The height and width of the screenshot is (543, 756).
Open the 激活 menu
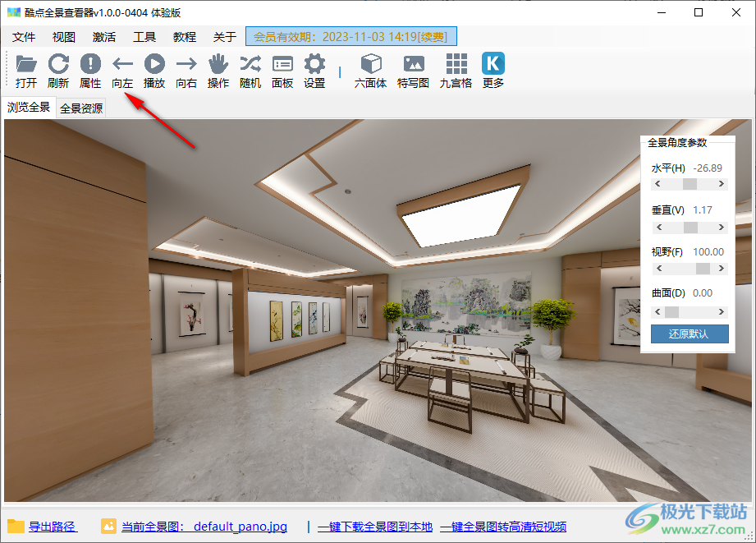coord(104,37)
